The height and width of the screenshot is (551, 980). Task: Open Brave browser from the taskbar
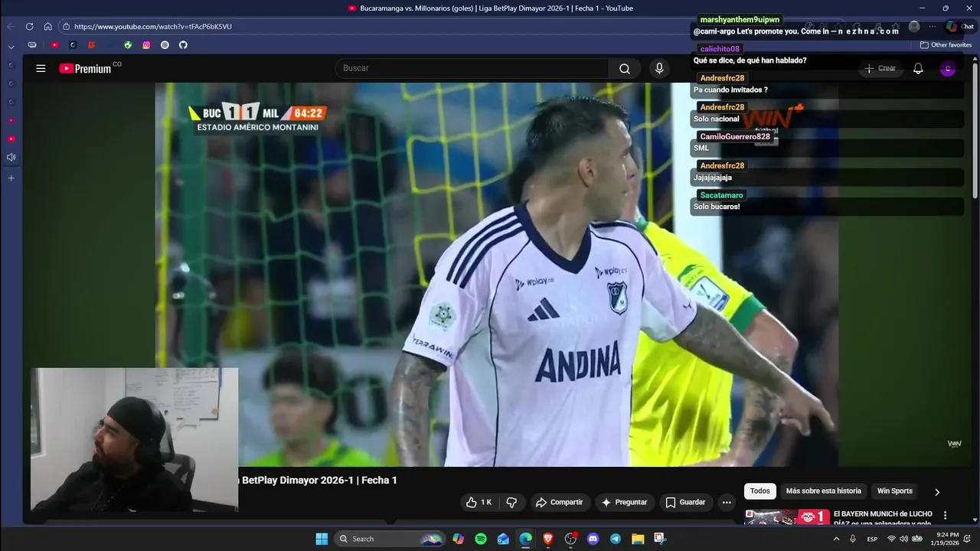(548, 539)
